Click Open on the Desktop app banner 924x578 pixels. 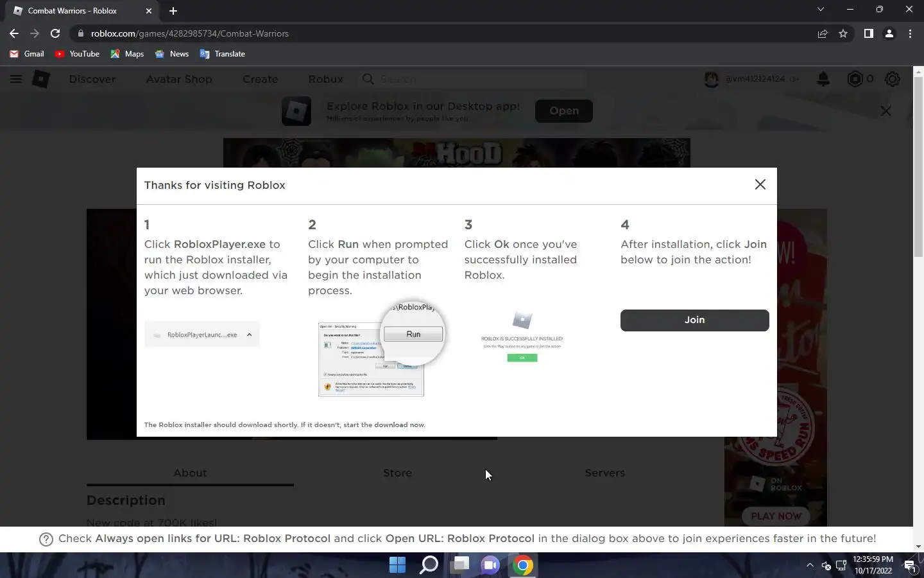coord(564,110)
